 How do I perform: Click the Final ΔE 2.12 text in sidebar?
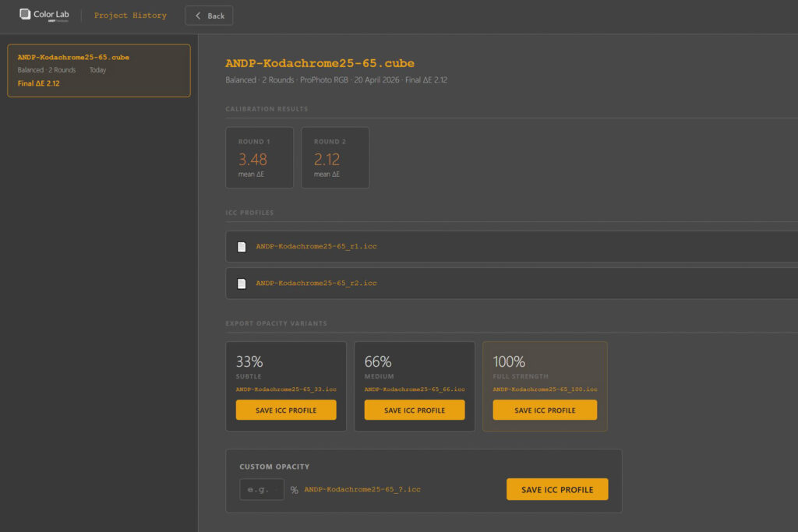39,83
